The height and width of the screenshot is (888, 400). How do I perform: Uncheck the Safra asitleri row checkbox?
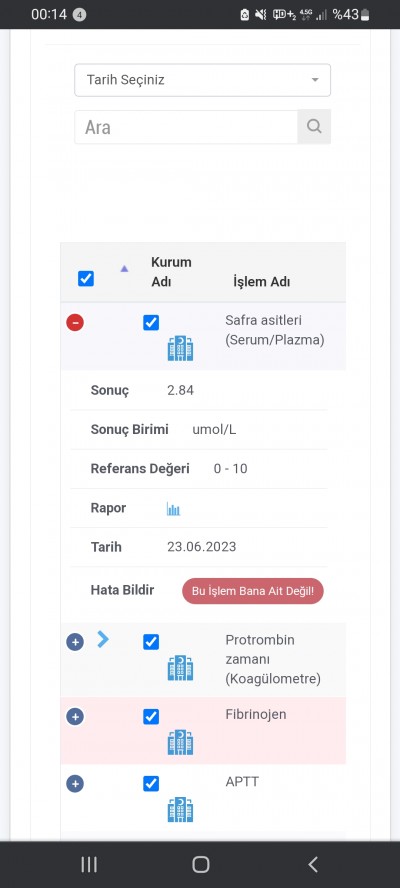[x=151, y=322]
